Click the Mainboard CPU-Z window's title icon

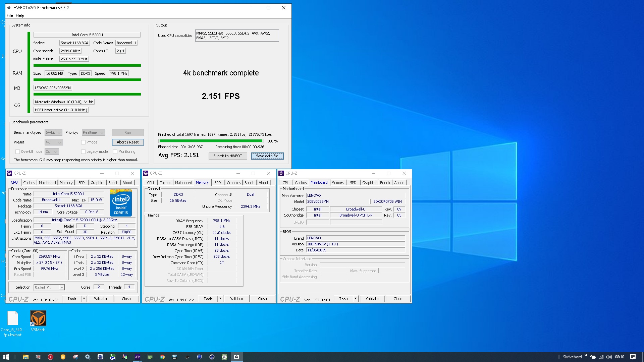pyautogui.click(x=281, y=173)
